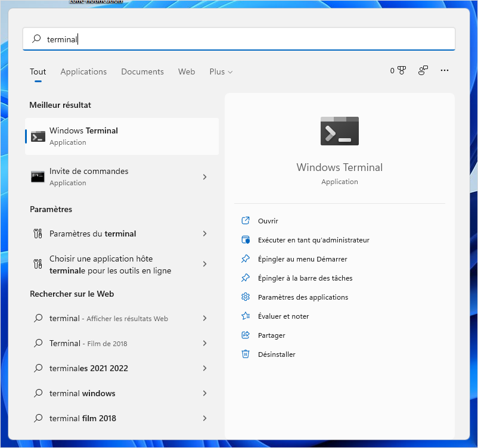Click magnifier icon of 'terminal film 2018'

[38, 418]
